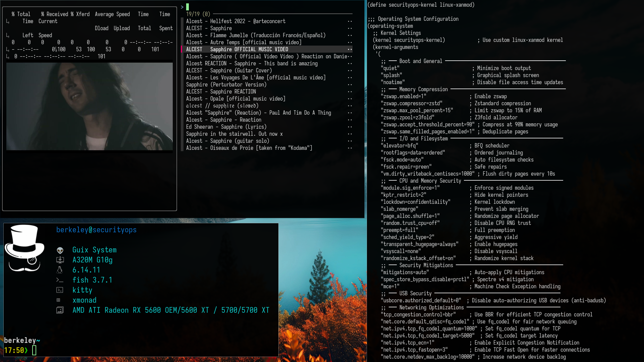The image size is (644, 362).
Task: Click "vsyscall=none" argument
Action: [401, 251]
